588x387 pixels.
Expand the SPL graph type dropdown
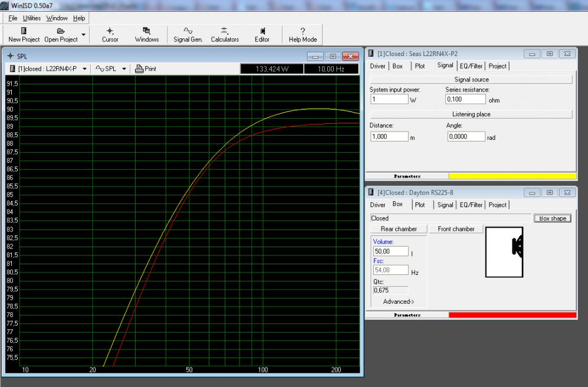pos(124,69)
